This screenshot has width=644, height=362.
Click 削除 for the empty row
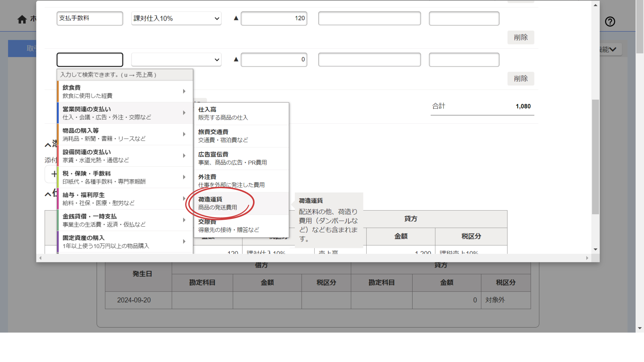520,79
